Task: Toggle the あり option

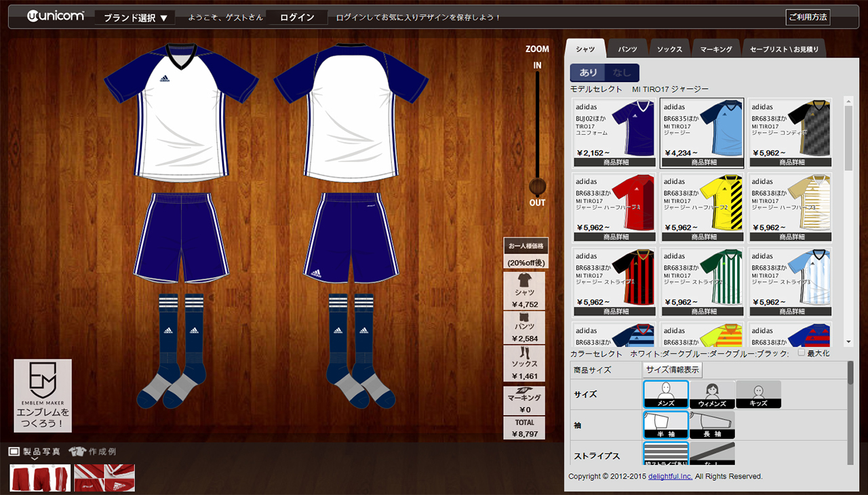Action: click(x=588, y=73)
